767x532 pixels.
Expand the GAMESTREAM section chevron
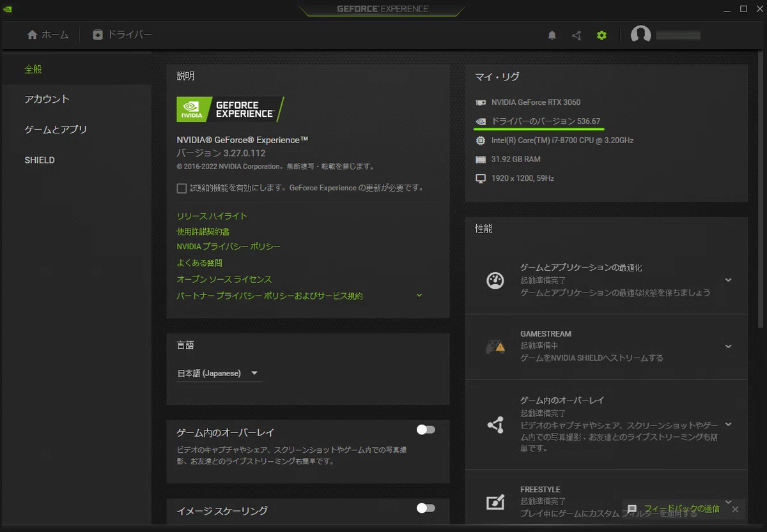pyautogui.click(x=728, y=346)
